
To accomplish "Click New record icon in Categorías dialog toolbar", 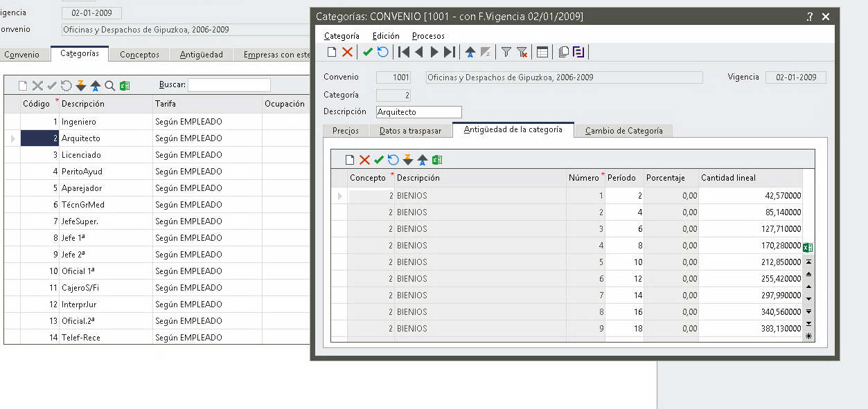I will [332, 52].
